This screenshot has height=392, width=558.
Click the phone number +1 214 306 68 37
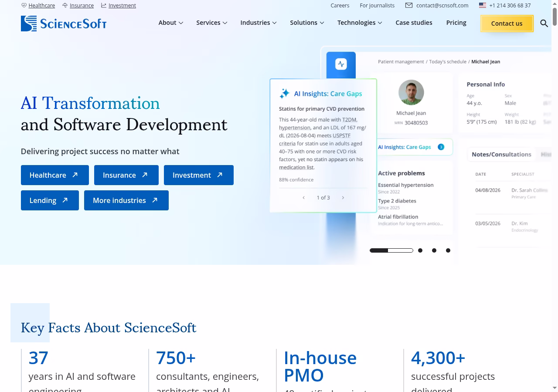pos(510,5)
